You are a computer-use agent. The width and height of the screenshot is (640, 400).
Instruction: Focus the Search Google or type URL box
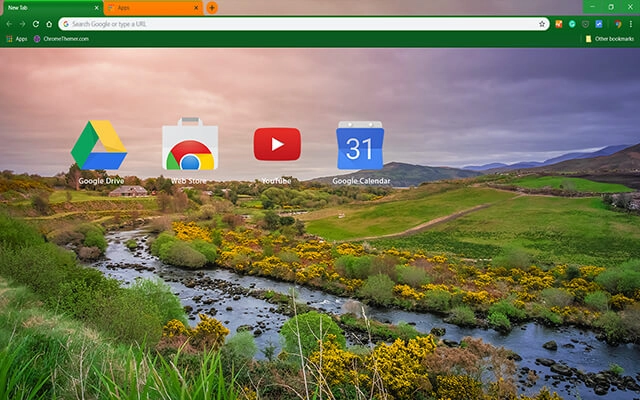[304, 24]
